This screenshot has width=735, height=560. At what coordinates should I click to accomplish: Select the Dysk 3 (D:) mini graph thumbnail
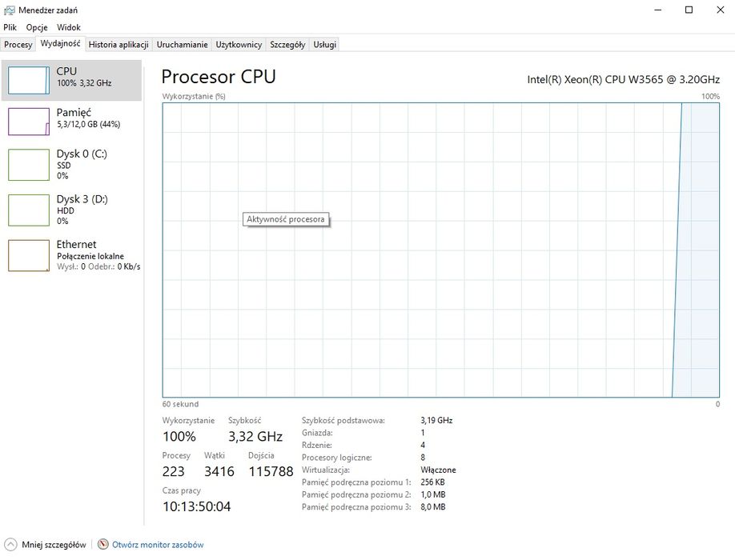point(29,210)
